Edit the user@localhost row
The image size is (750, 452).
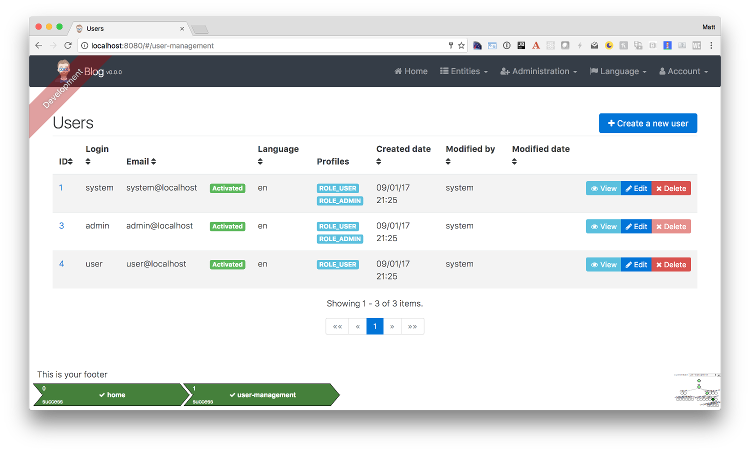click(636, 265)
